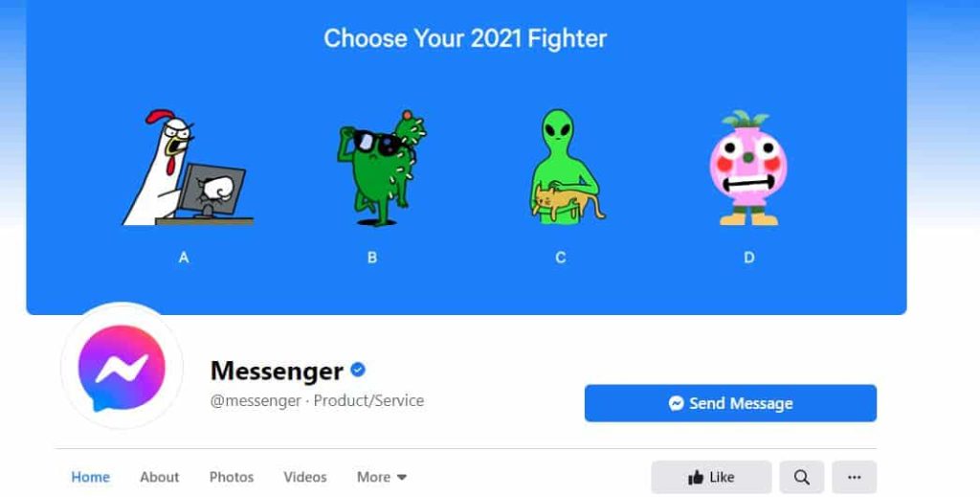Open the three-dots more options button
This screenshot has height=497, width=980.
click(854, 478)
